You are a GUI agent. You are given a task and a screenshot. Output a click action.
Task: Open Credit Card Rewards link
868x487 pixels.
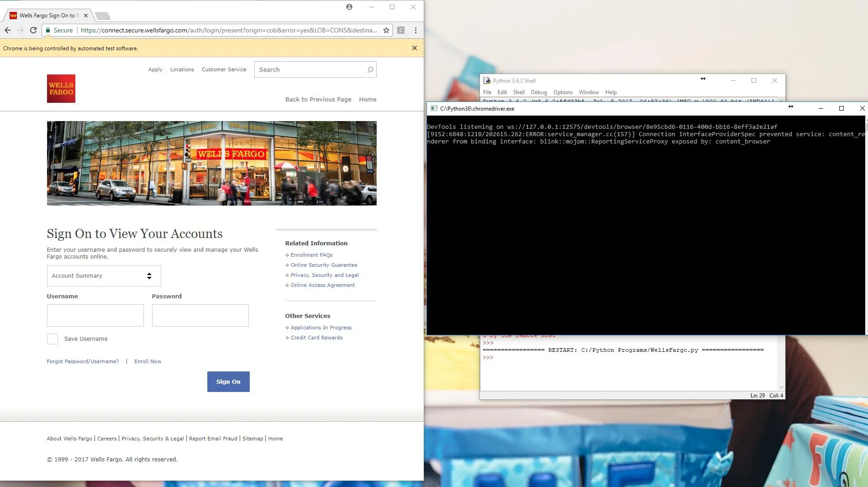(x=316, y=338)
